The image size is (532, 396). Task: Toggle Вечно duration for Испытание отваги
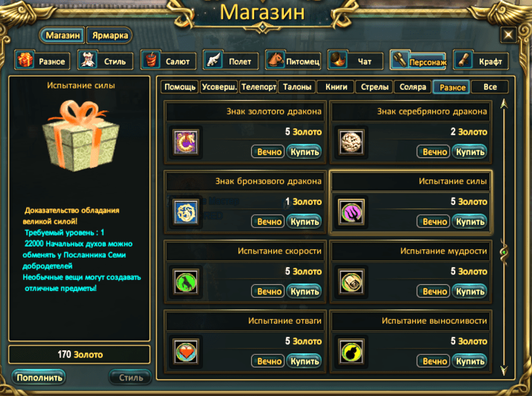(x=268, y=362)
